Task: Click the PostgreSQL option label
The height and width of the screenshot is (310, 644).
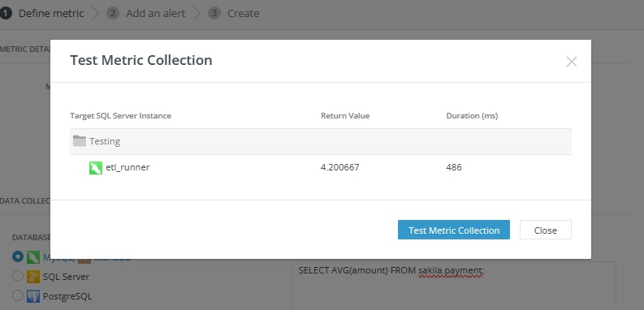Action: coord(67,296)
